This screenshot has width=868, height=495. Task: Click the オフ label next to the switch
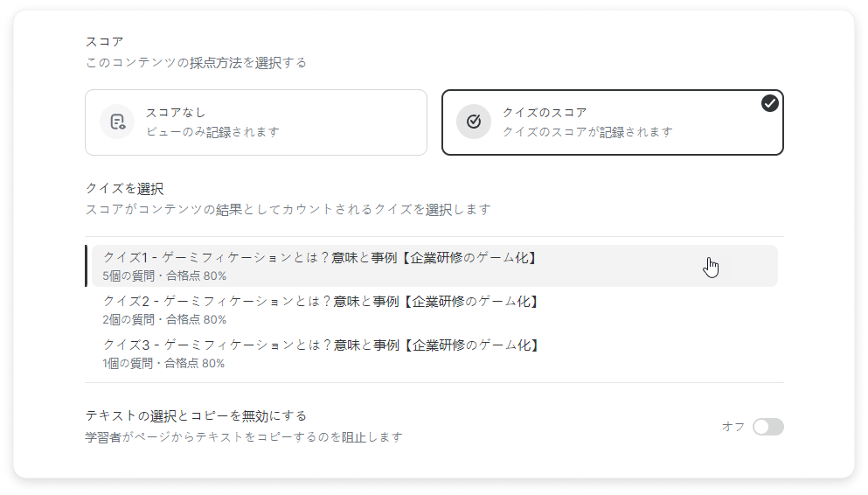point(733,427)
